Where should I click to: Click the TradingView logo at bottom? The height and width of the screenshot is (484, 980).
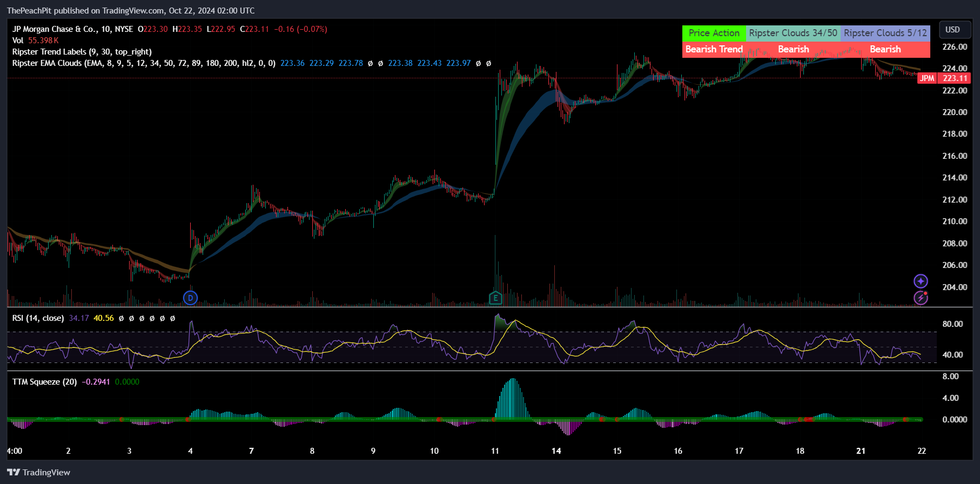click(39, 472)
